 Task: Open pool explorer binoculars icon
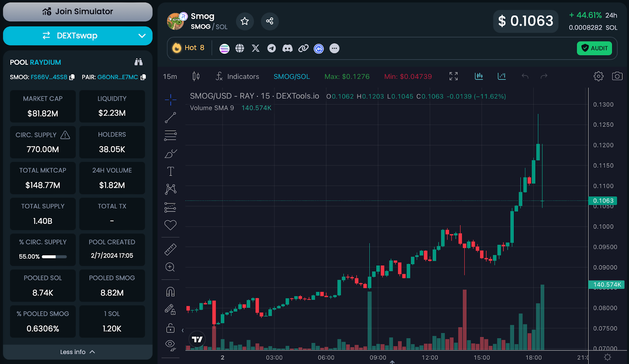138,62
